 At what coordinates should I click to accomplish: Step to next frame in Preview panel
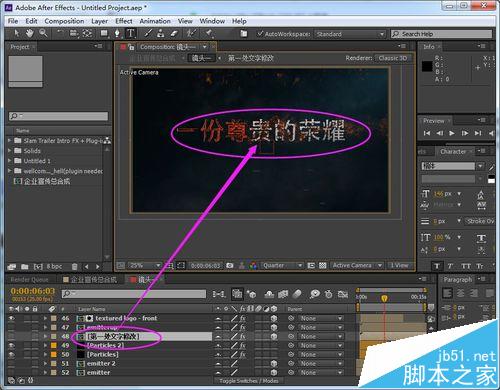[465, 133]
